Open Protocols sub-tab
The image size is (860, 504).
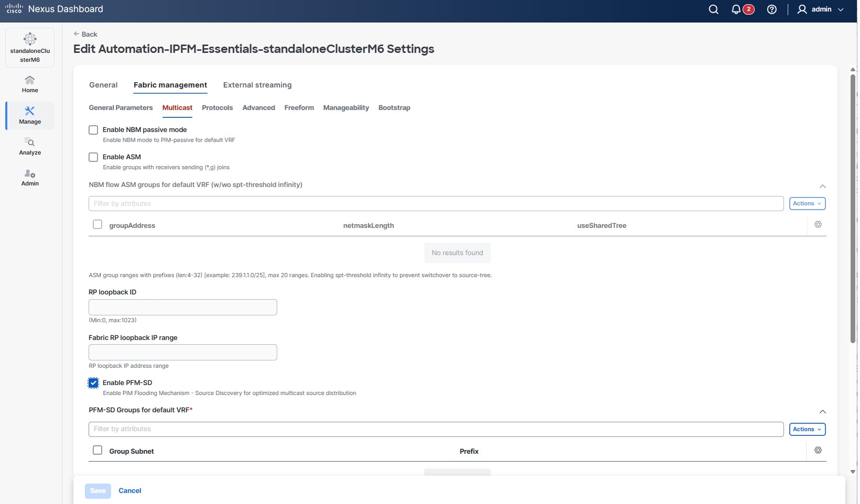pos(217,107)
